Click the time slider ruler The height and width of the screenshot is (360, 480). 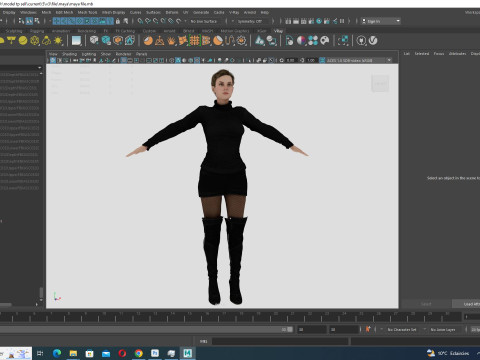[x=230, y=317]
